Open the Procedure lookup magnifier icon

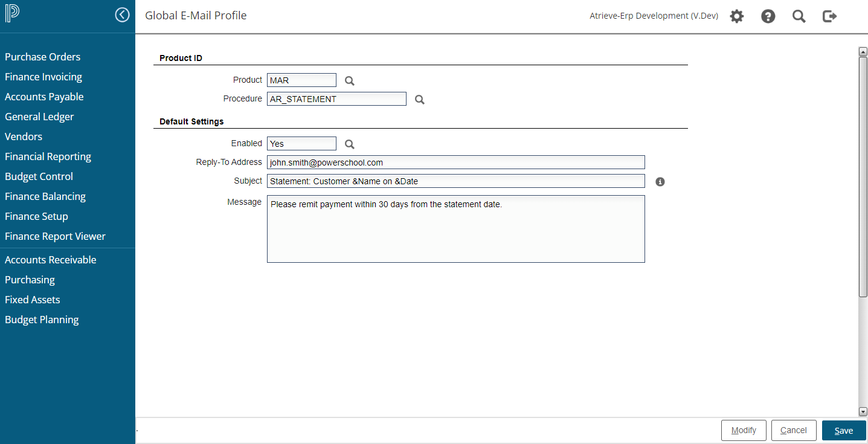coord(420,100)
